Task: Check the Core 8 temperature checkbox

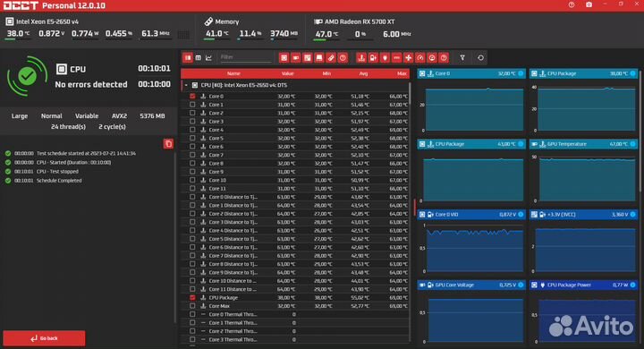Action: click(x=192, y=163)
